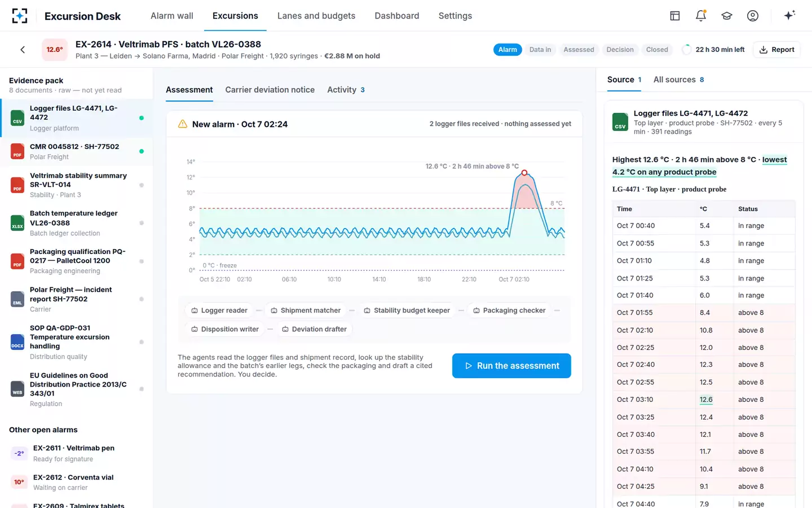The width and height of the screenshot is (812, 508).
Task: Open the table layout icon in header
Action: coord(675,16)
